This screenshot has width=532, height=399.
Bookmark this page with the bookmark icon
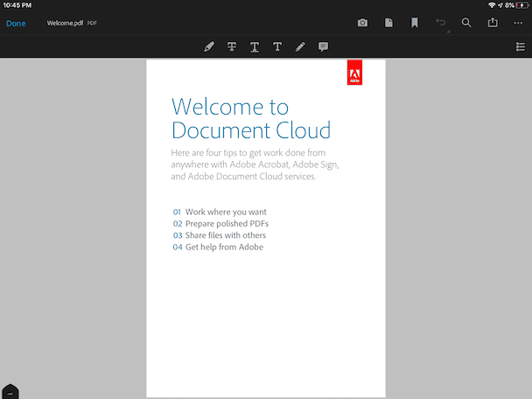[x=415, y=23]
